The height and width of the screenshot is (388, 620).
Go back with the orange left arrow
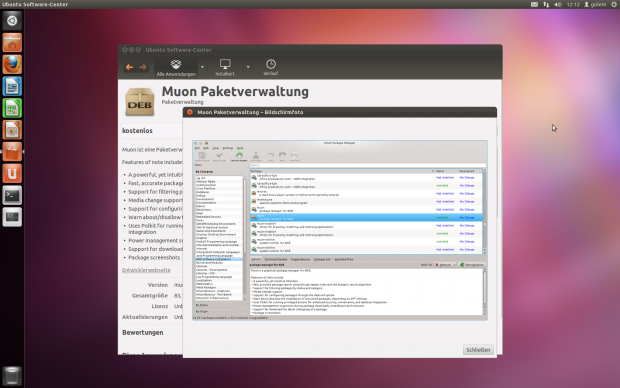pos(129,67)
